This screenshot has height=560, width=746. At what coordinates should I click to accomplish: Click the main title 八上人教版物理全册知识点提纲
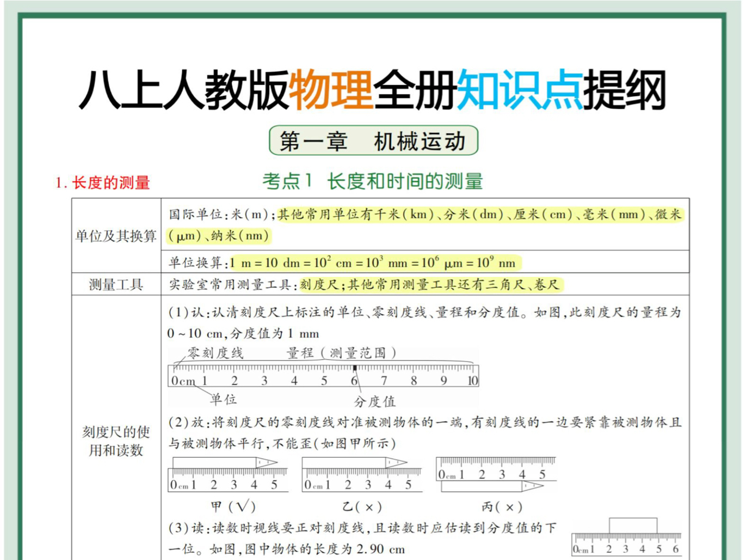(x=373, y=90)
